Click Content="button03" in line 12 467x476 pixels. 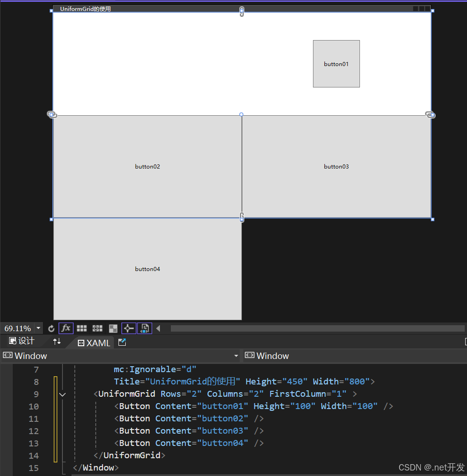tap(202, 431)
